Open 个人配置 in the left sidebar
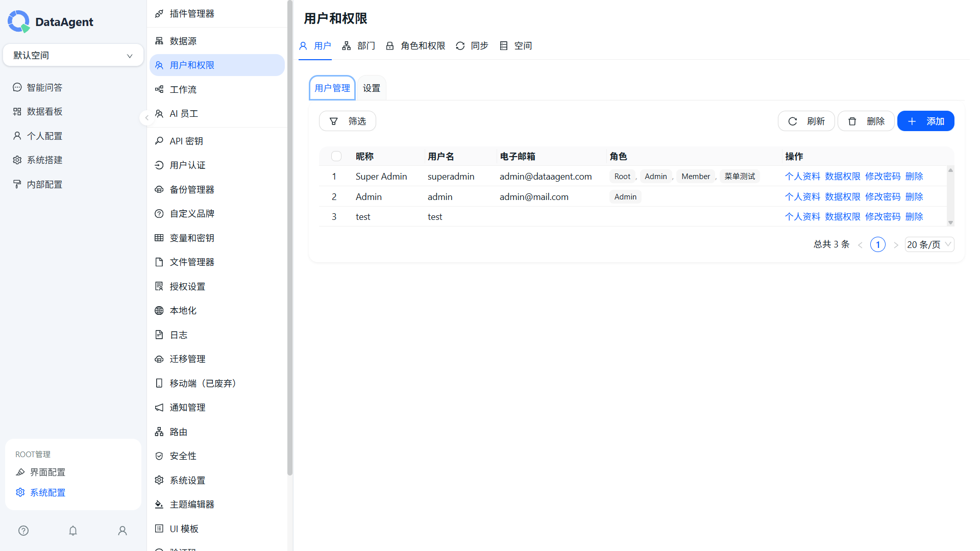The width and height of the screenshot is (980, 551). pos(45,136)
